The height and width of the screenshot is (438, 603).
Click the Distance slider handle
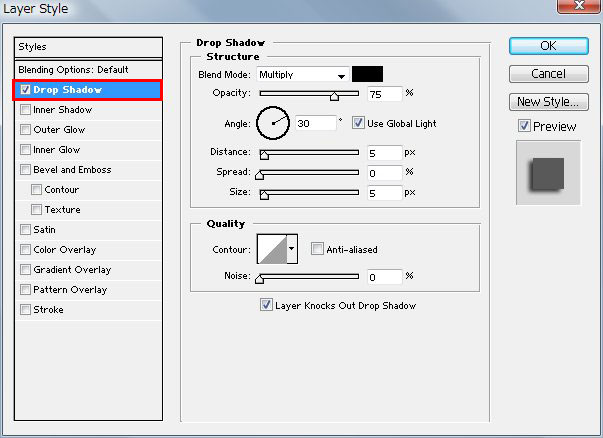pos(264,155)
